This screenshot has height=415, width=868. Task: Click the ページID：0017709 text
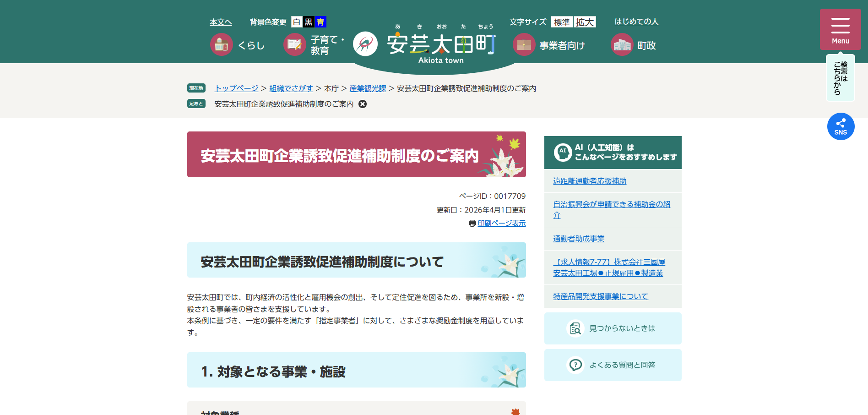(x=492, y=196)
